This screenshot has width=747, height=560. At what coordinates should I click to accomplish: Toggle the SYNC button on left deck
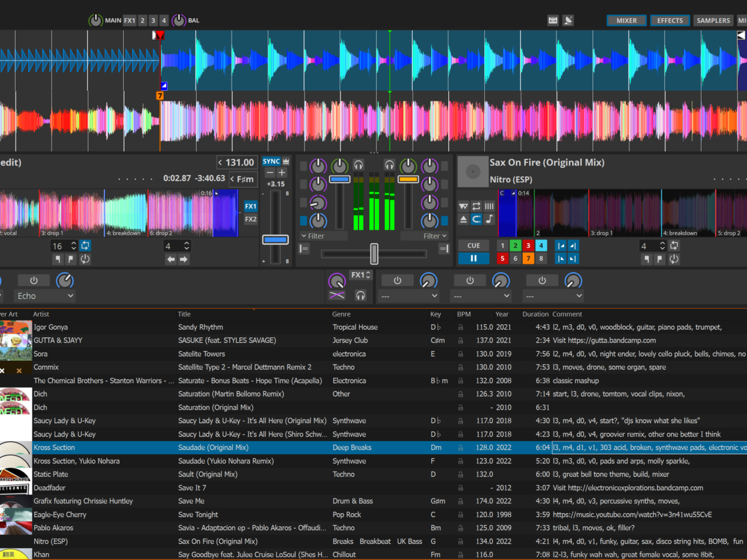tap(271, 162)
